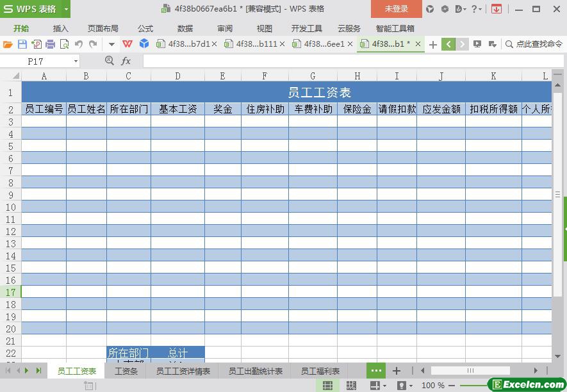
Task: Click the horizontal scrollbar thumb
Action: coord(470,370)
